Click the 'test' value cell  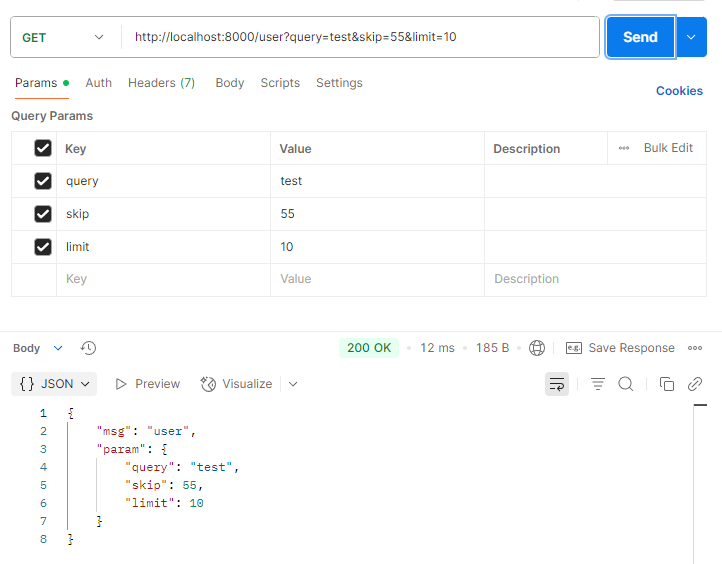pyautogui.click(x=378, y=181)
